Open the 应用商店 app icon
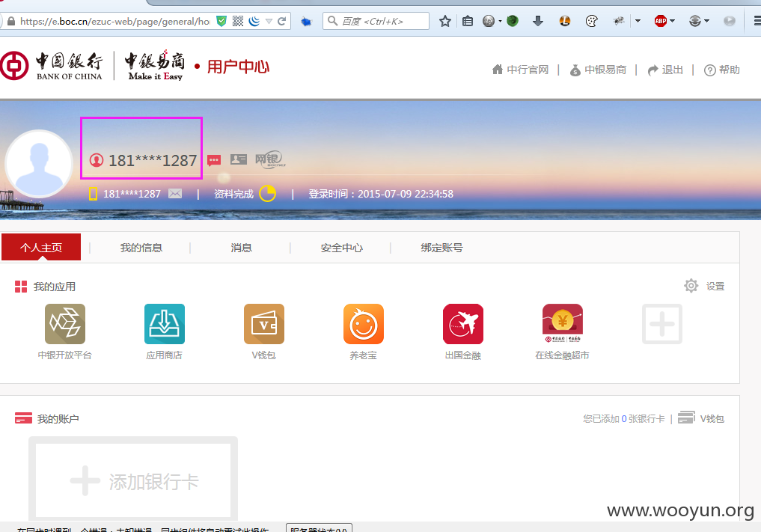761x532 pixels. tap(165, 324)
